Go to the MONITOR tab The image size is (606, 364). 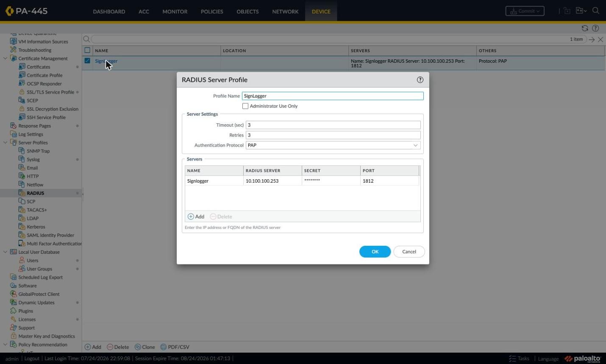tap(175, 11)
